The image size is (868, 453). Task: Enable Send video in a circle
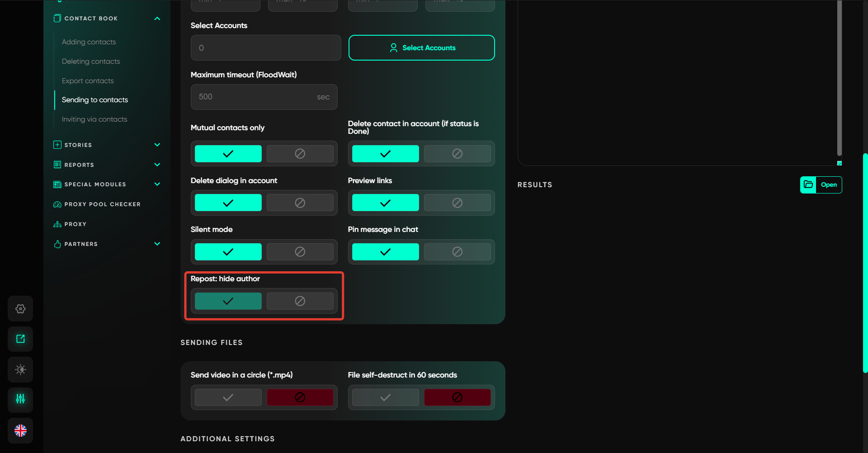click(x=228, y=397)
